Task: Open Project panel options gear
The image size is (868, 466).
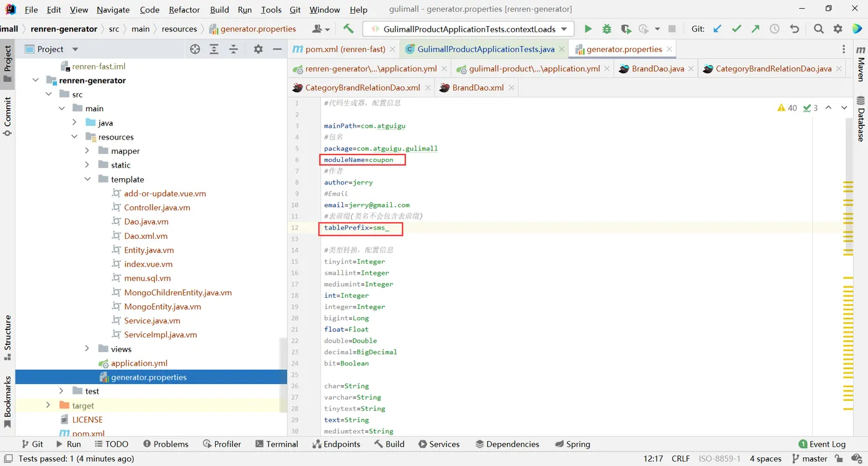Action: [x=259, y=49]
